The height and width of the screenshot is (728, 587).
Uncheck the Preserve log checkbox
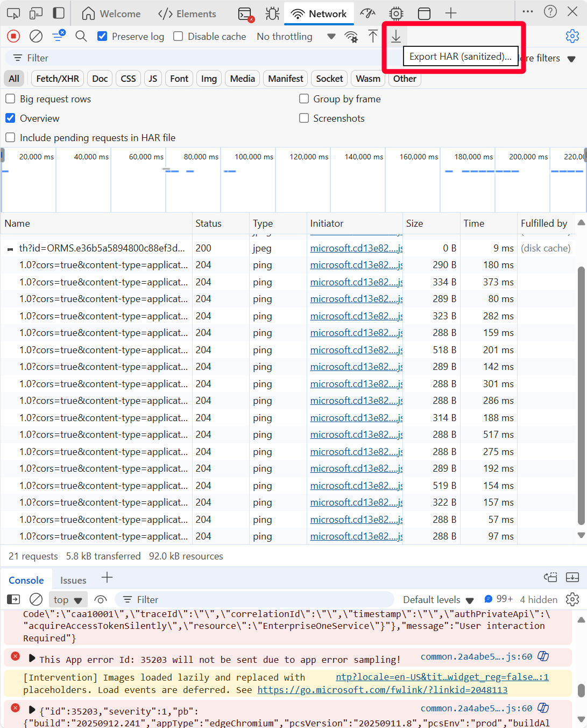point(102,36)
